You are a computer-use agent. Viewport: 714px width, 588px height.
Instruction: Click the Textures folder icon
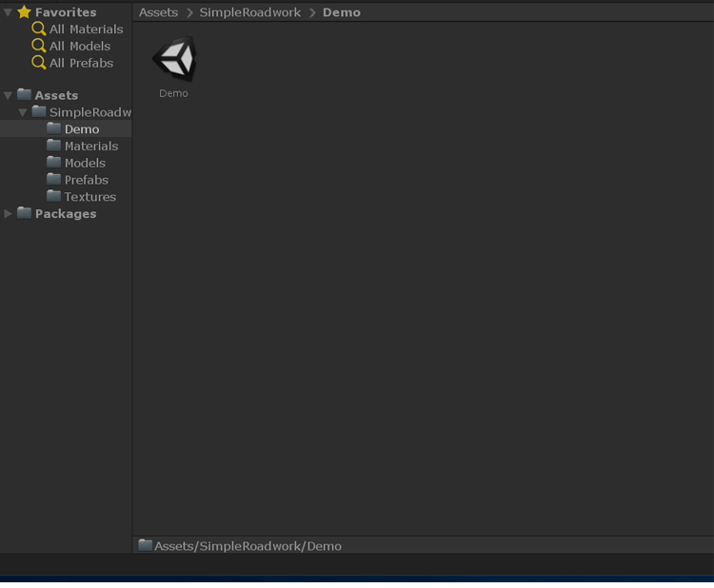pyautogui.click(x=53, y=196)
